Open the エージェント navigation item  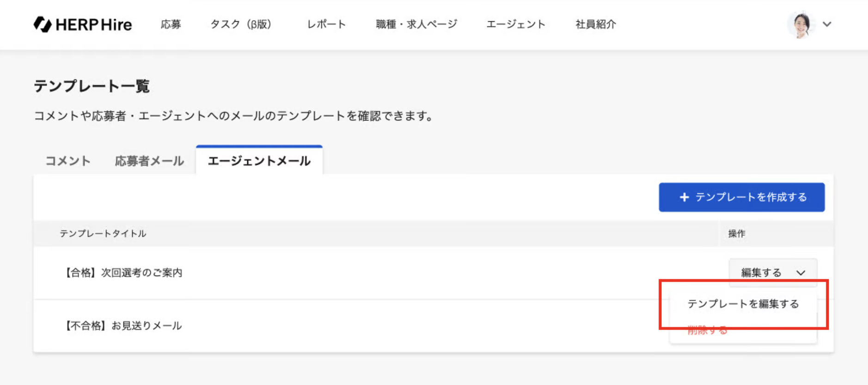(516, 24)
